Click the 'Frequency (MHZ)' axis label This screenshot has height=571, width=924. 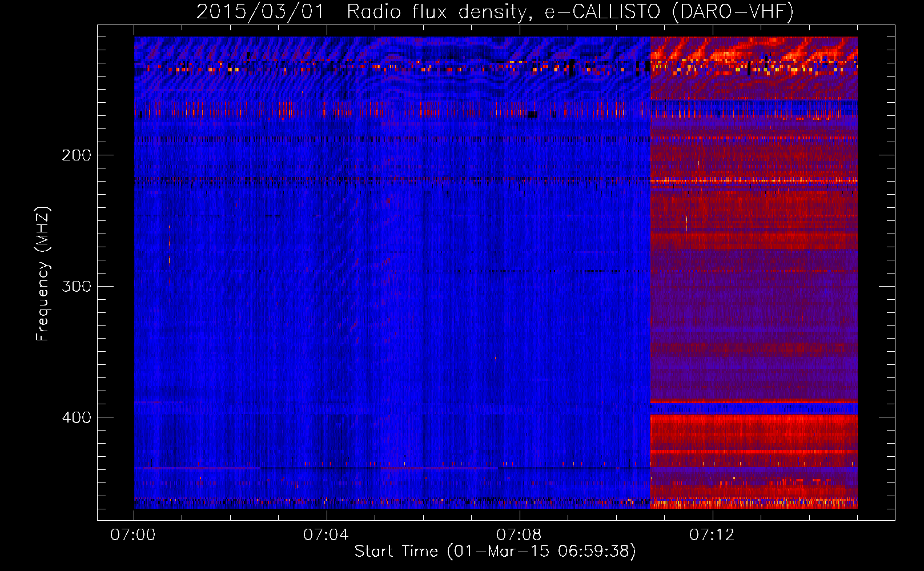(x=43, y=274)
